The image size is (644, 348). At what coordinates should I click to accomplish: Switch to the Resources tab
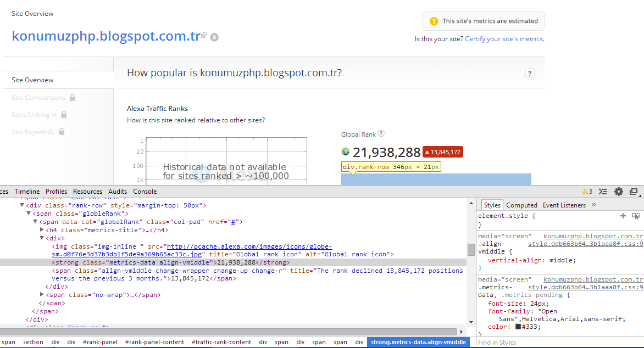tap(87, 192)
